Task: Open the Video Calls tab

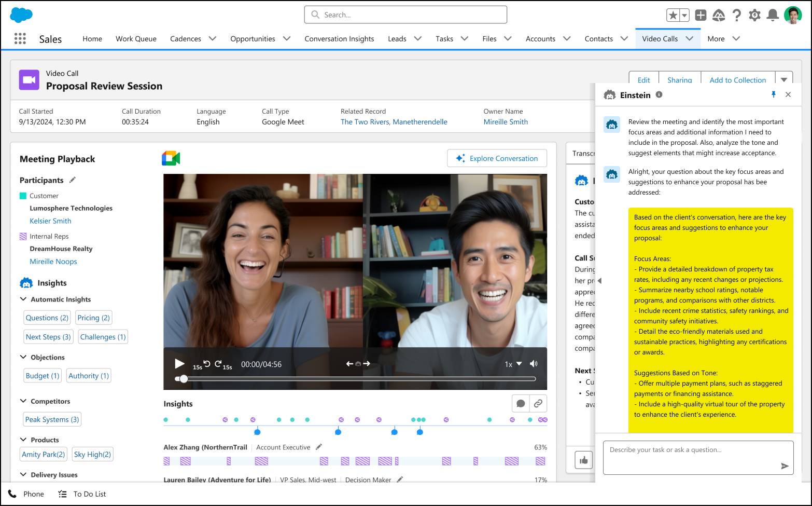Action: point(660,38)
